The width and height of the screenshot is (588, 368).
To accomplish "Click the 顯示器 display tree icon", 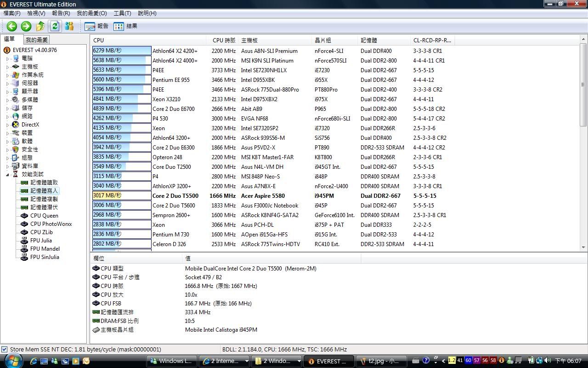I will click(x=16, y=92).
